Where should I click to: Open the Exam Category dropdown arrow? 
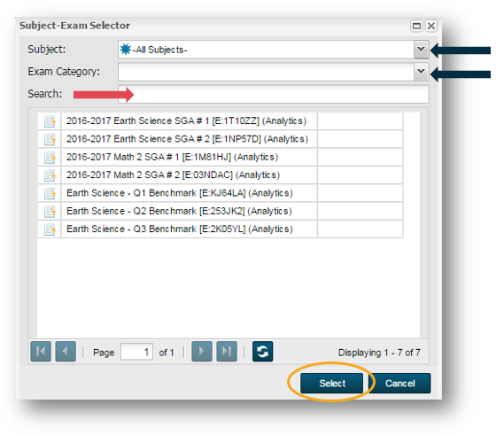click(x=421, y=72)
